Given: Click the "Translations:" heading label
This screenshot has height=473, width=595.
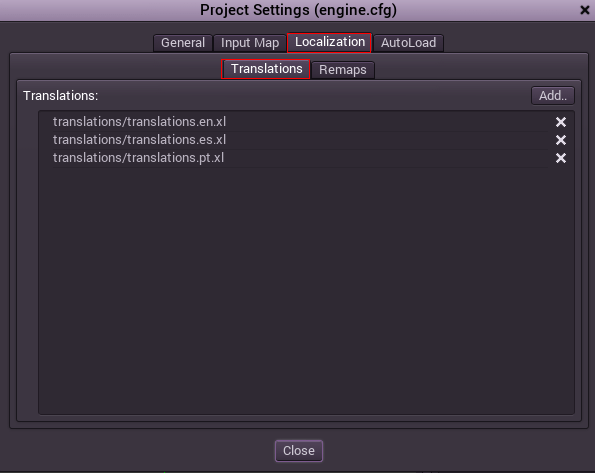Looking at the screenshot, I should click(x=60, y=96).
